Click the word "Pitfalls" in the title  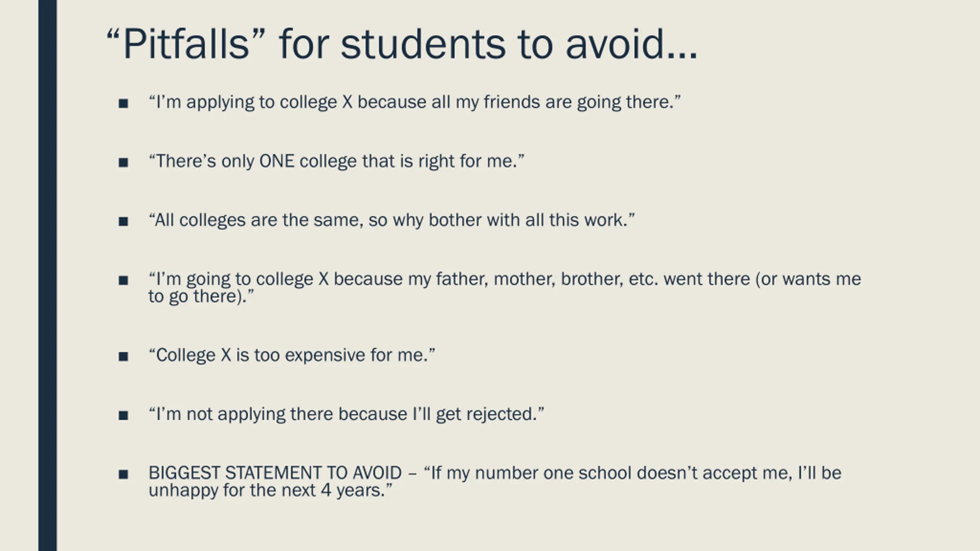[x=186, y=44]
